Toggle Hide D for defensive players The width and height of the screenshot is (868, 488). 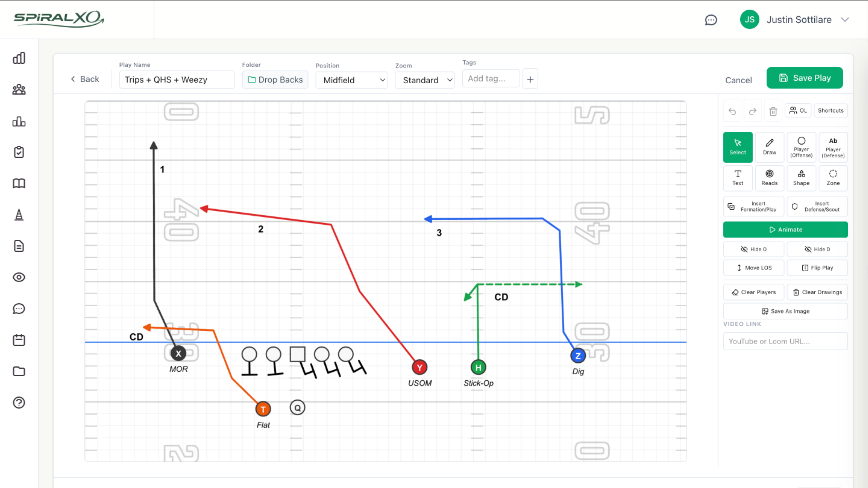click(x=817, y=249)
